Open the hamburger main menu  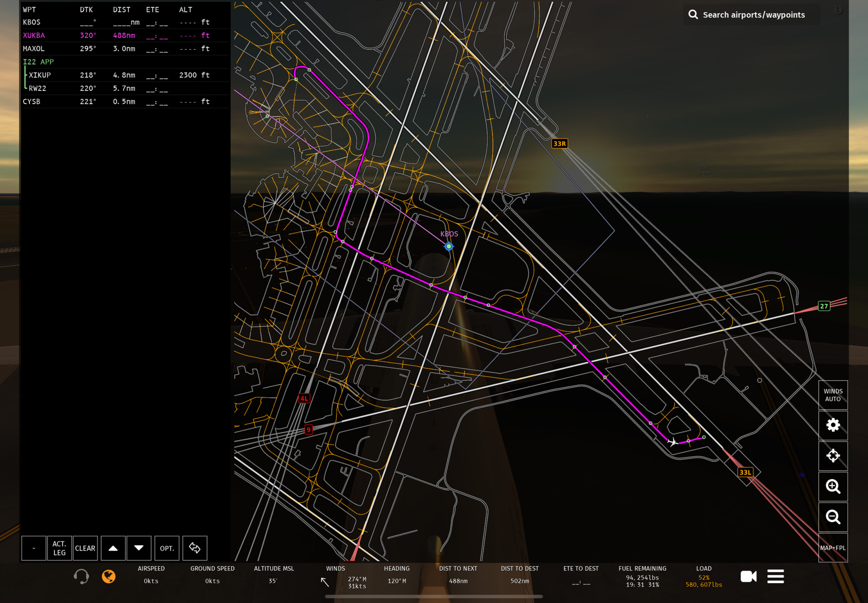(775, 576)
